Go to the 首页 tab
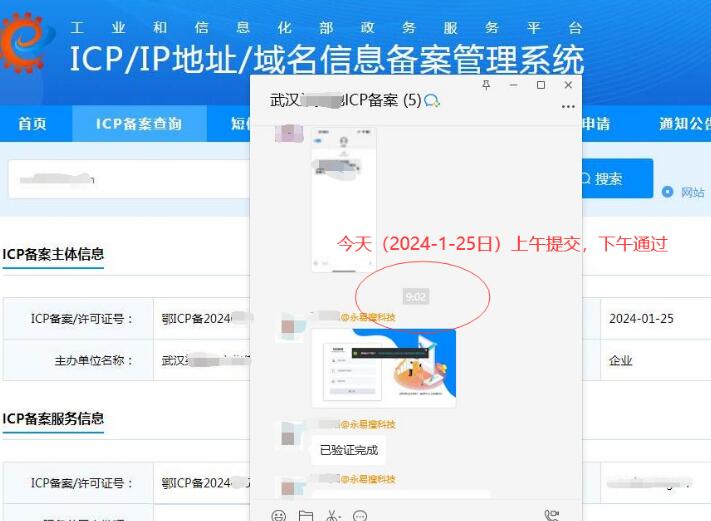Screen dimensions: 711x521 [x=32, y=124]
